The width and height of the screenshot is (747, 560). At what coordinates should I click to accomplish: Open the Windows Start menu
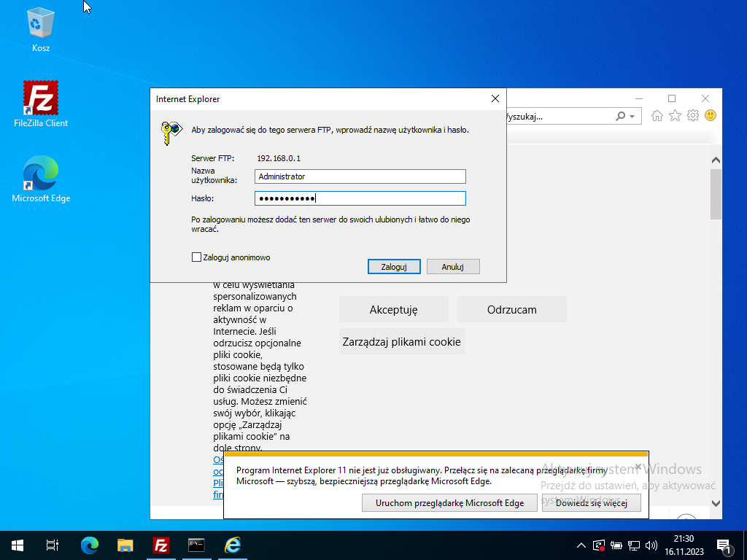[x=18, y=545]
